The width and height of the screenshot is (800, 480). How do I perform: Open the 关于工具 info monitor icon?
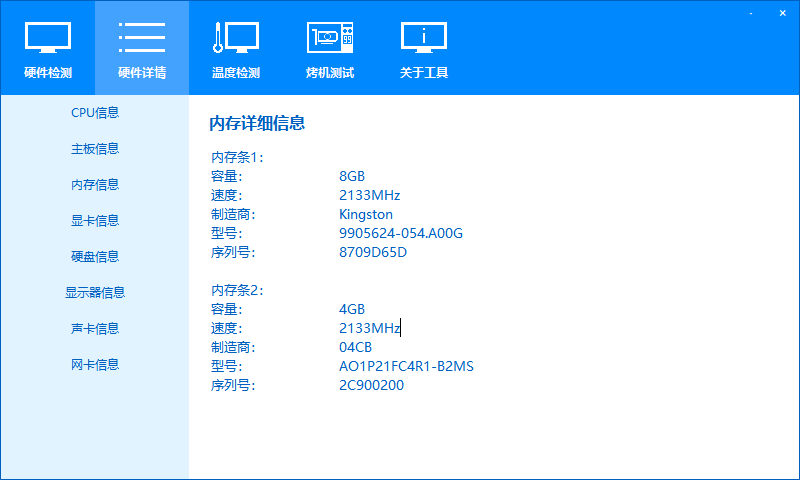(424, 38)
